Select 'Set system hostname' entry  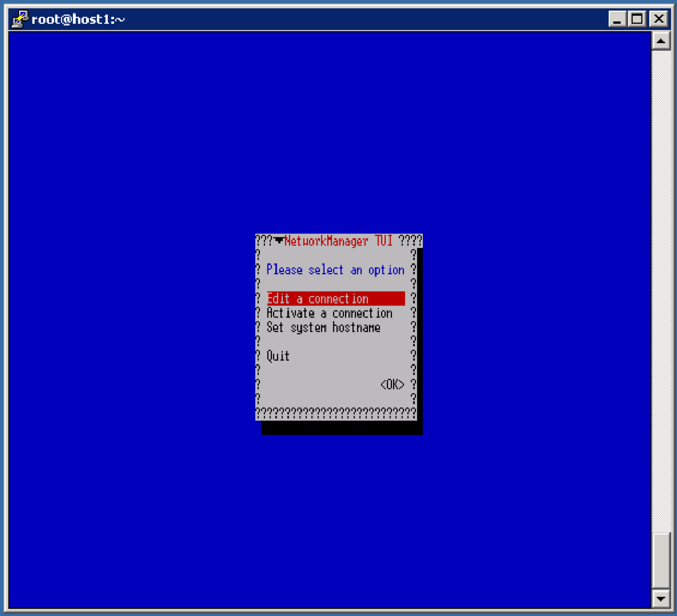coord(323,328)
